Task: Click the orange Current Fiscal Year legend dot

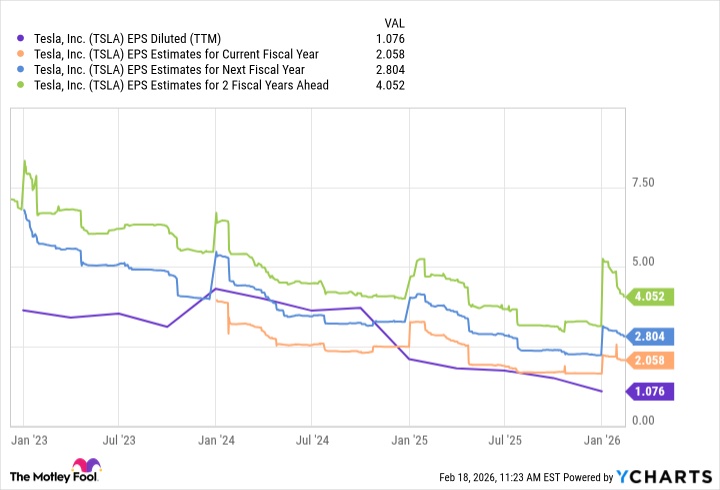Action: 22,55
